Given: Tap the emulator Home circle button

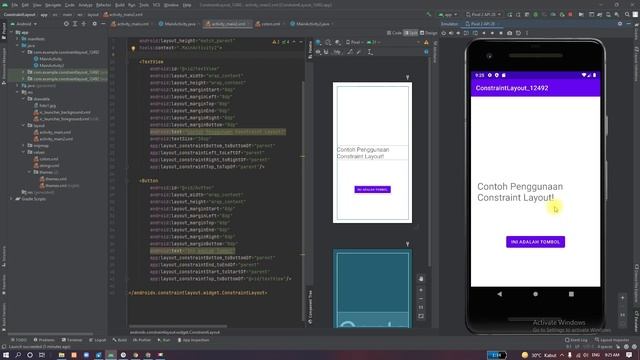Looking at the screenshot, I should [535, 294].
